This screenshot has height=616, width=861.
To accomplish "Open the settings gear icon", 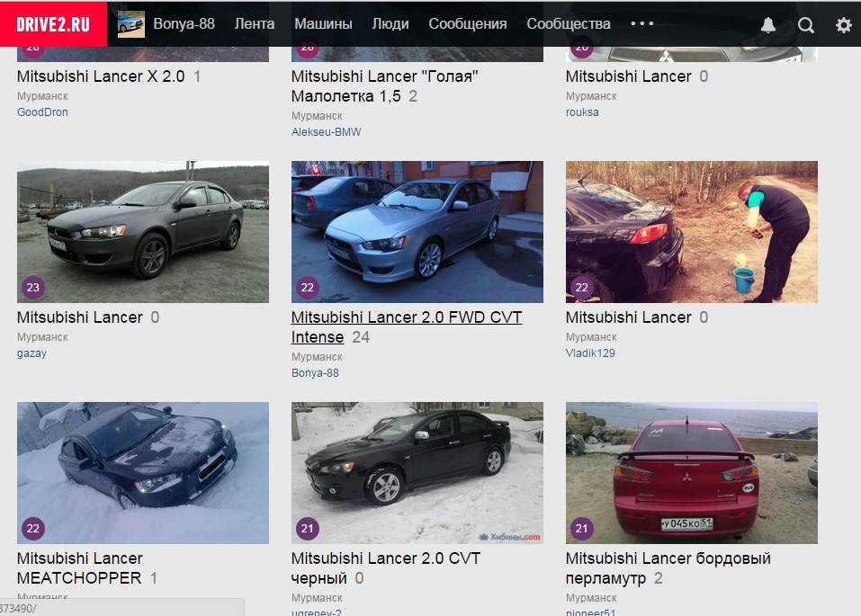I will (x=843, y=24).
